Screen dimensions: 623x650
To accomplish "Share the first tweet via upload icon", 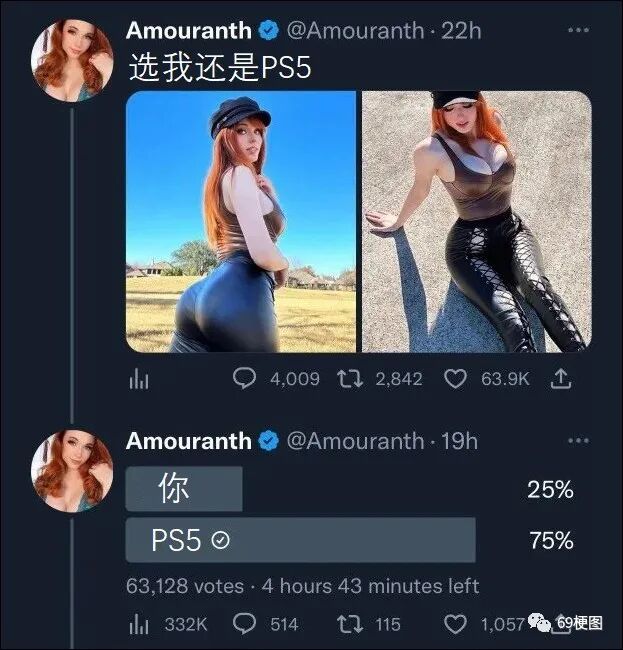I will click(x=561, y=378).
